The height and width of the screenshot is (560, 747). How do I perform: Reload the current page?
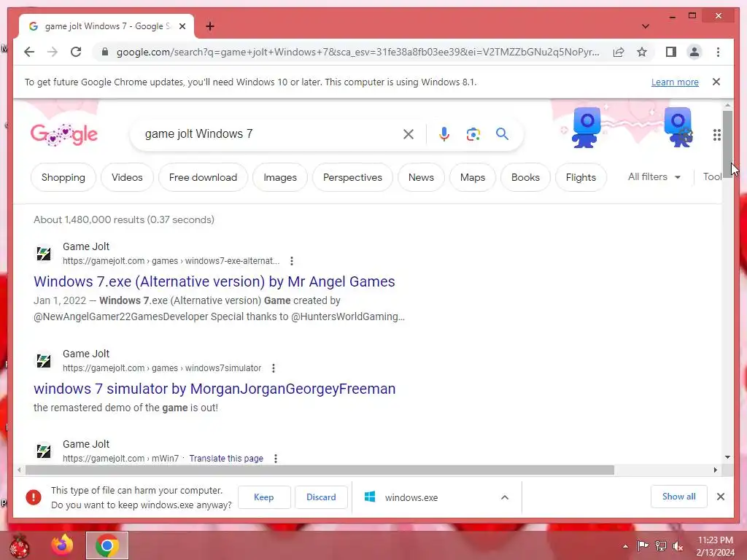76,52
